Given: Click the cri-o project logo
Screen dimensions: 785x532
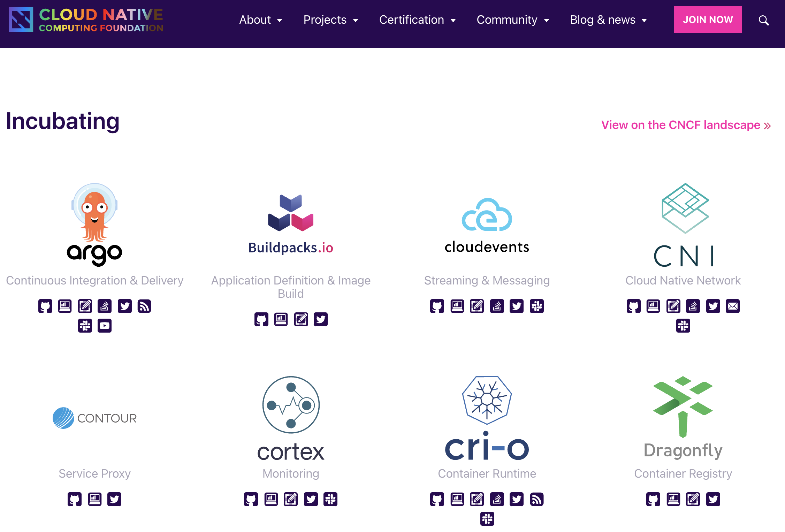Looking at the screenshot, I should (487, 418).
